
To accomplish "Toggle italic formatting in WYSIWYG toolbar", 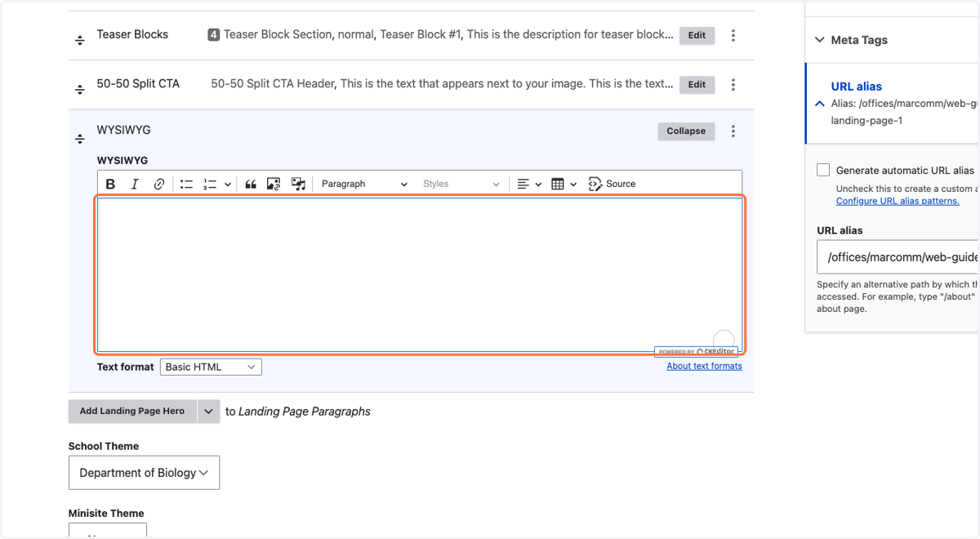I will (x=135, y=184).
